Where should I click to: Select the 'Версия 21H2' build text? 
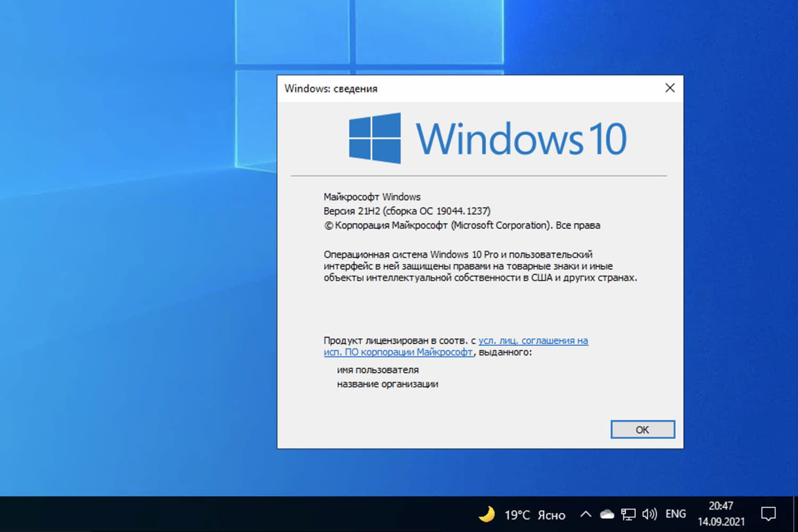tap(406, 211)
